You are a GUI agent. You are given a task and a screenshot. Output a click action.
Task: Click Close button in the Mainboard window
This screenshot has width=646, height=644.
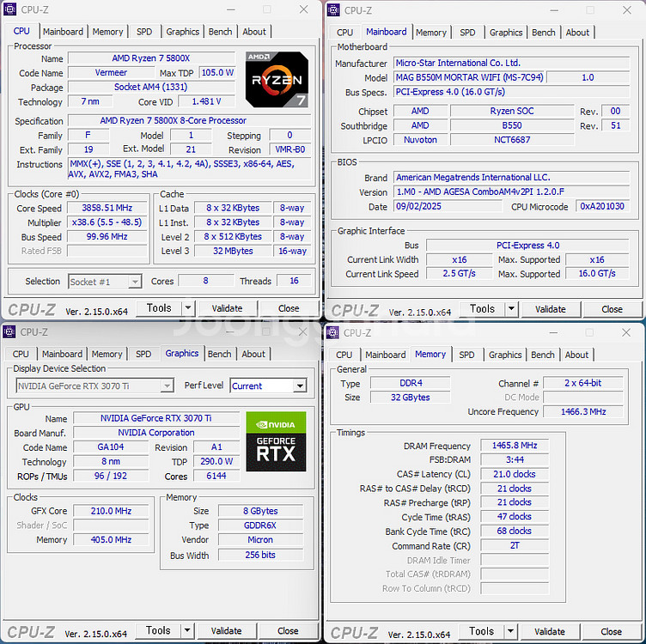tap(612, 309)
